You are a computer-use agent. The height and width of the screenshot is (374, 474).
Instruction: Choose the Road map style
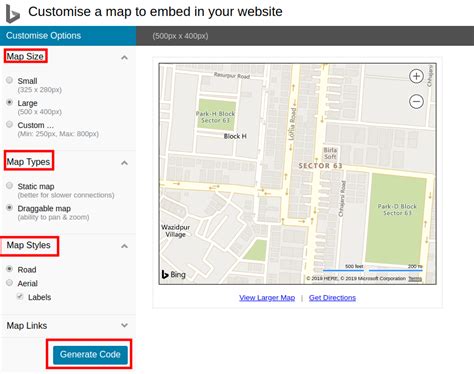pos(9,269)
